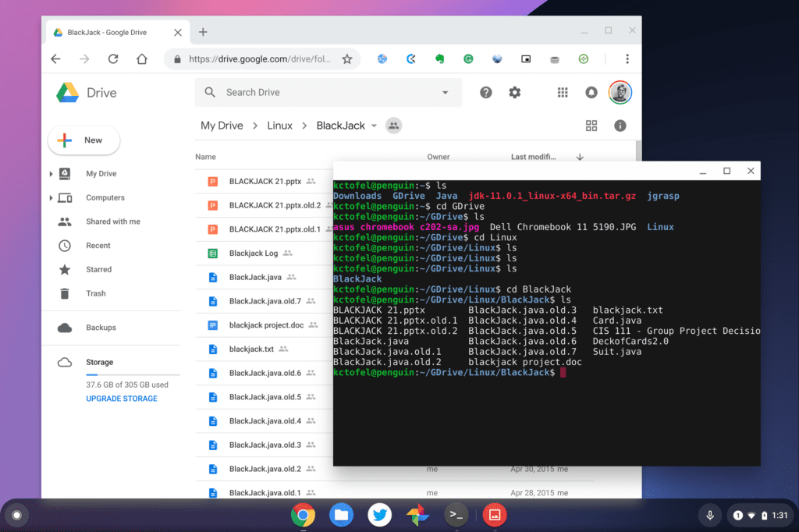Open Drive help question mark icon

486,92
